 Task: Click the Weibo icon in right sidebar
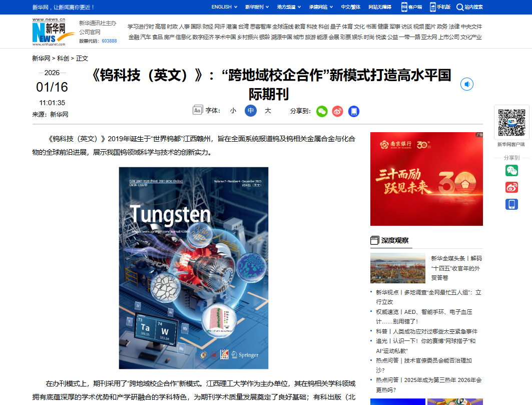pyautogui.click(x=511, y=187)
